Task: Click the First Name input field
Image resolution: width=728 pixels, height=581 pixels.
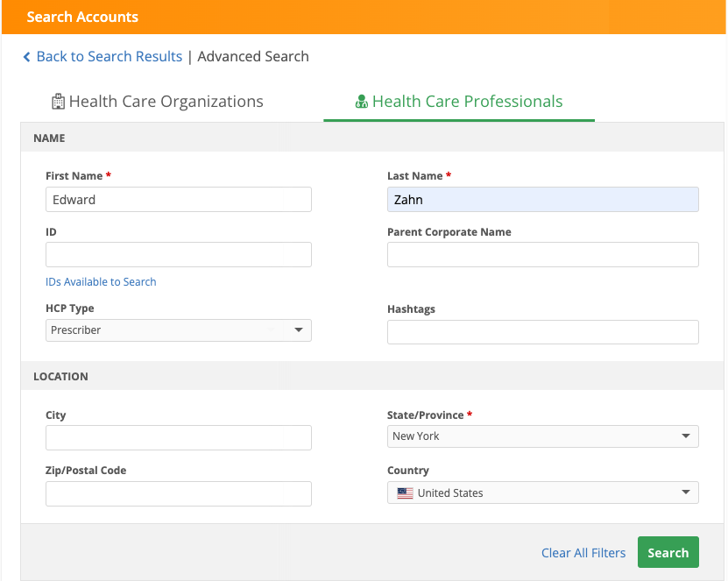Action: tap(178, 200)
